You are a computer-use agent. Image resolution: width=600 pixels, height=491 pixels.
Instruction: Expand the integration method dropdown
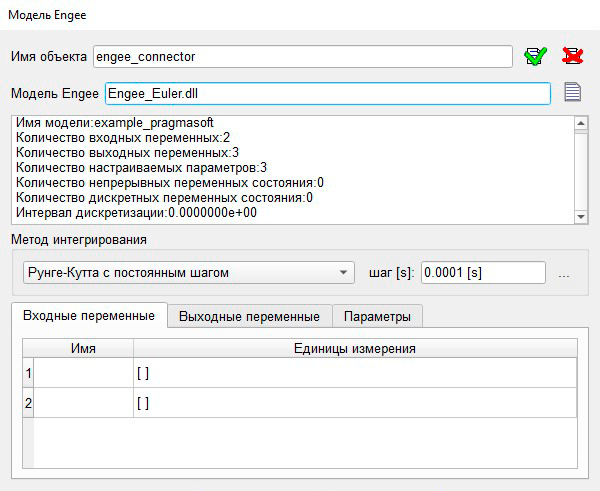point(188,272)
